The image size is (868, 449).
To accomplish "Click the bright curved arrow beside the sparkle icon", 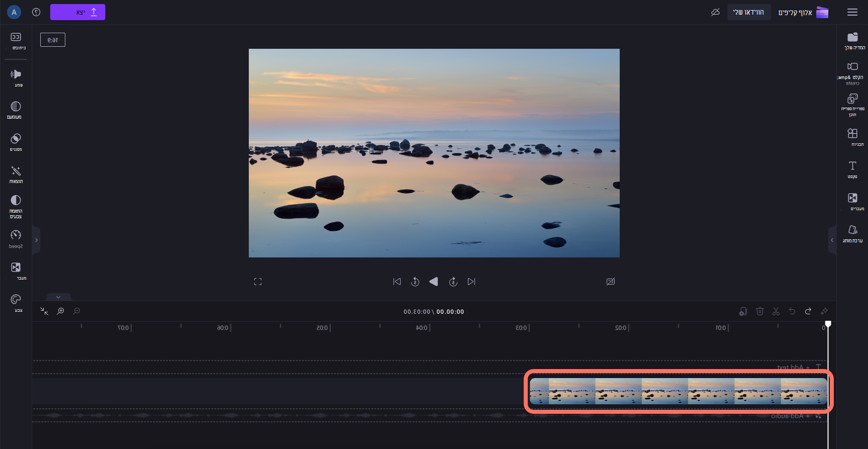I will [808, 311].
